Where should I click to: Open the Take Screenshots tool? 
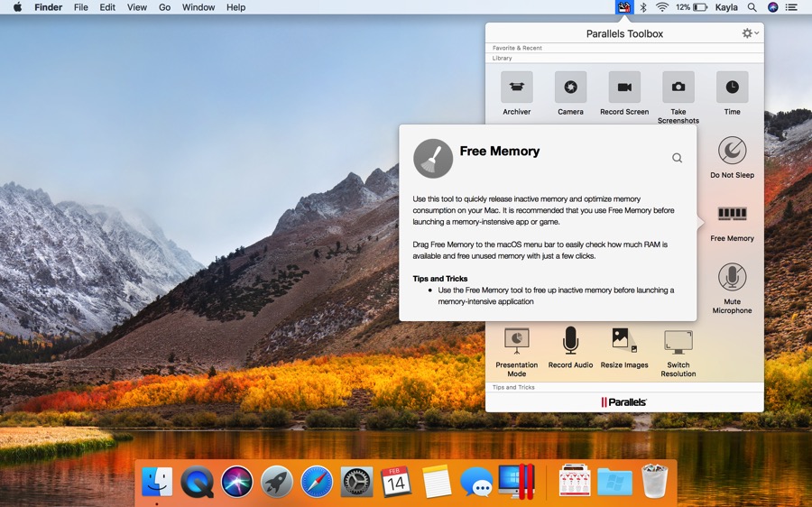pos(678,88)
